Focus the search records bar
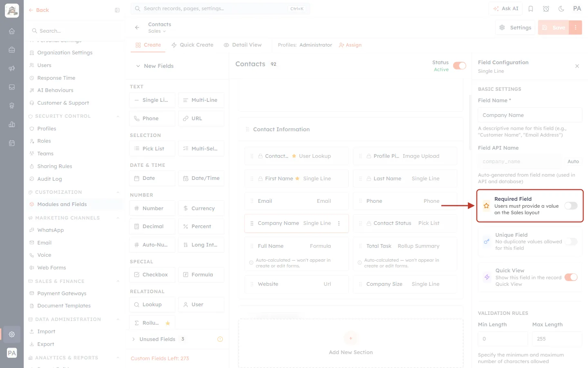The image size is (588, 368). click(220, 9)
